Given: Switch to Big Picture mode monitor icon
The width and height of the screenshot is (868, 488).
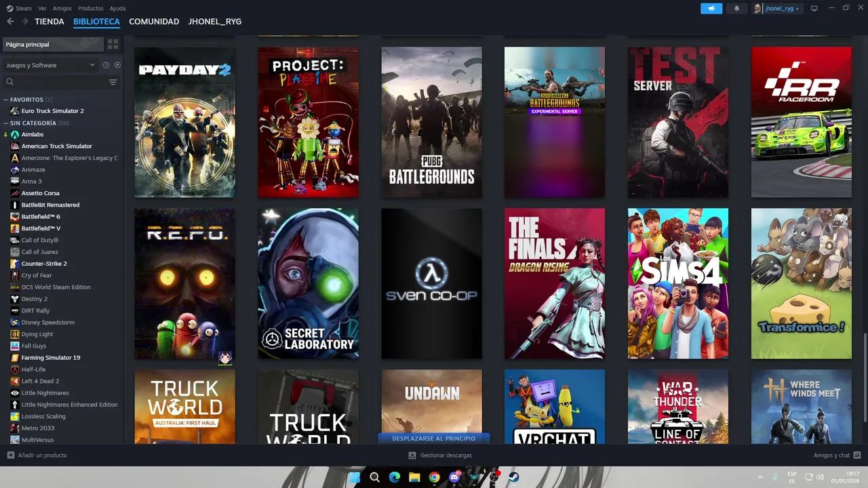Looking at the screenshot, I should [x=814, y=8].
